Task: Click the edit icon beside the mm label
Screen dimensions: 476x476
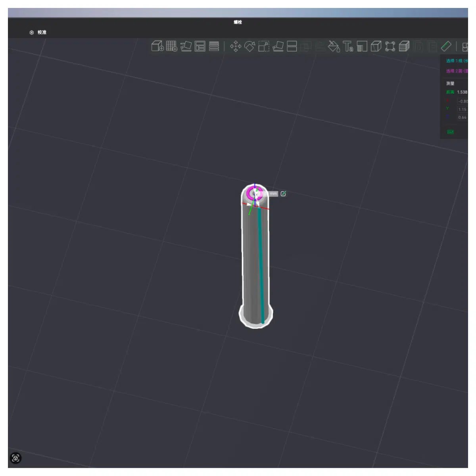Action: [283, 194]
